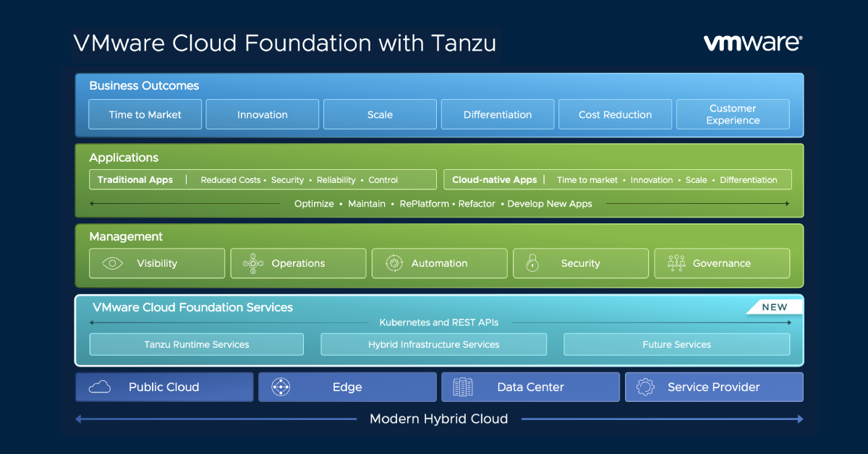Click the Develop New Apps text

click(550, 204)
